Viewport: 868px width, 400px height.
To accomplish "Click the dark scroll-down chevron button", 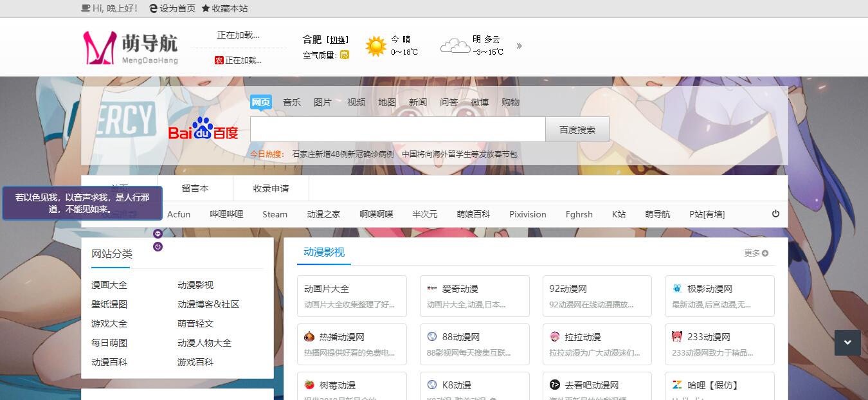I will (847, 342).
